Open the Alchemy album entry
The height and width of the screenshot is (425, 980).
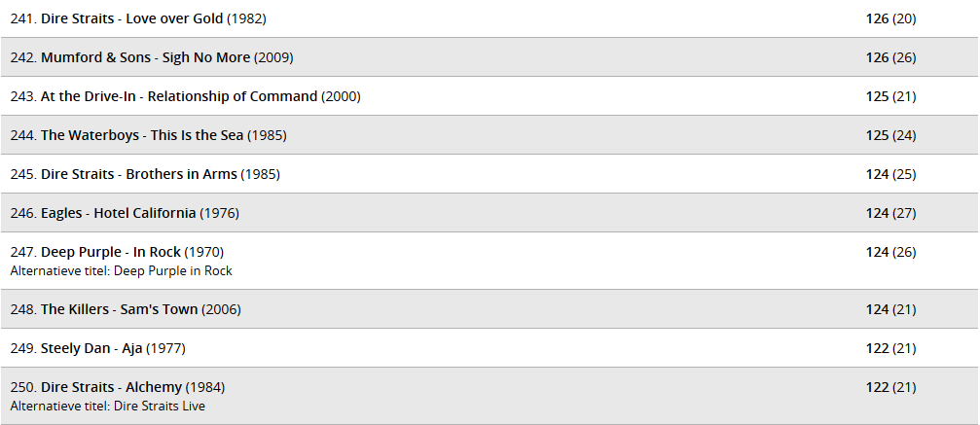point(154,387)
